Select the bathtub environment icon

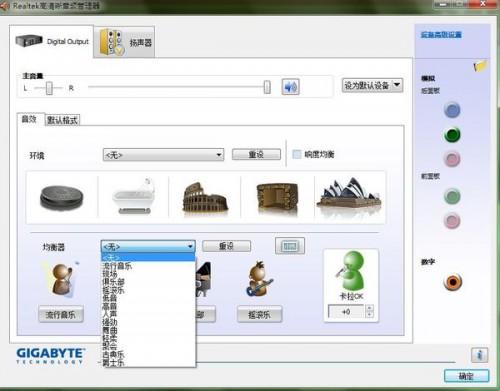click(133, 197)
